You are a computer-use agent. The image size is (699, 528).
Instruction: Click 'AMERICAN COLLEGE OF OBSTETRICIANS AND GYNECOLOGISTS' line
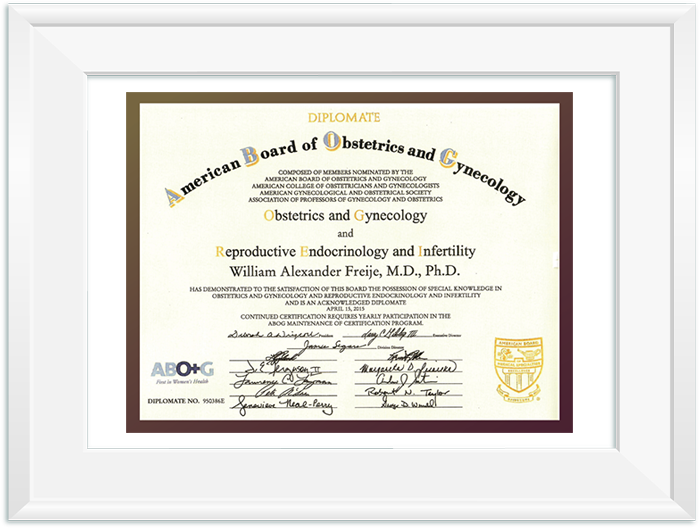(x=345, y=186)
